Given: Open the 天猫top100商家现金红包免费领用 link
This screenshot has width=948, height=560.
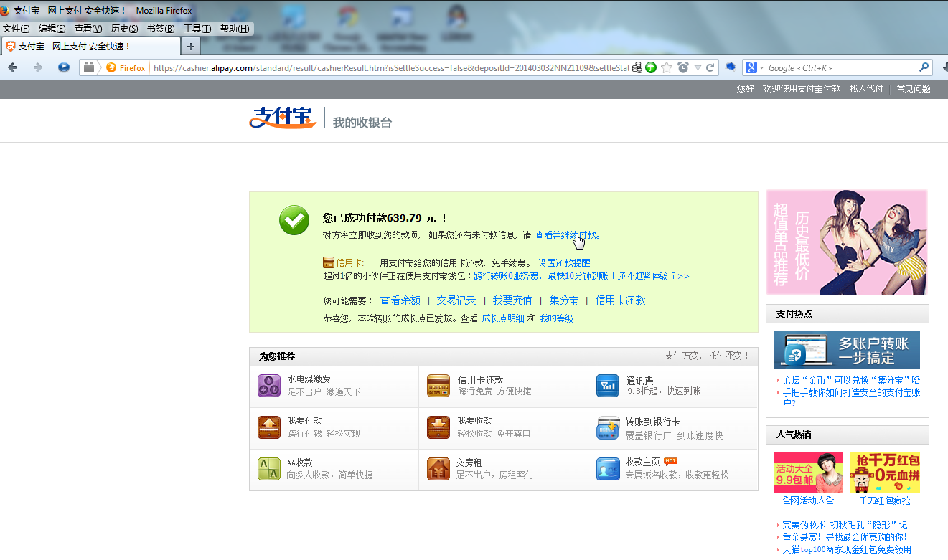Looking at the screenshot, I should coord(847,549).
